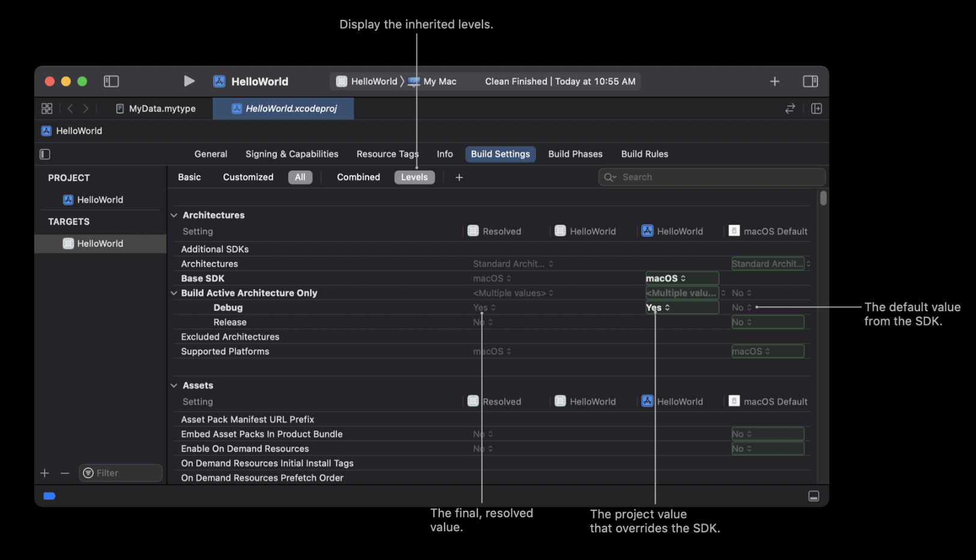The width and height of the screenshot is (976, 560).
Task: Open the Build Phases tab
Action: point(575,154)
